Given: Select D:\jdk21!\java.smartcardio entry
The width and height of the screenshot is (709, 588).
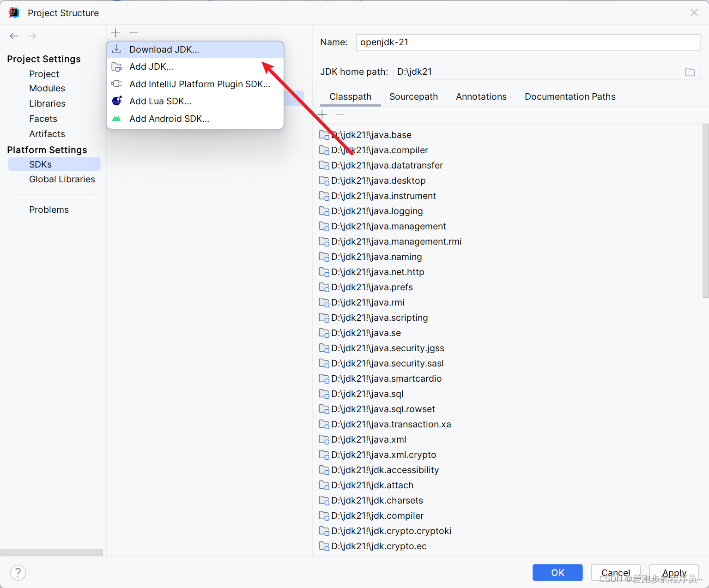Looking at the screenshot, I should 386,379.
